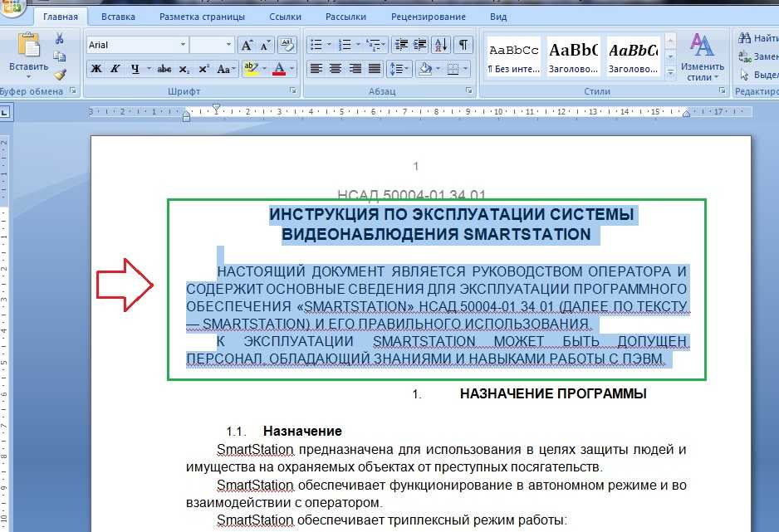Start a bulleted list

point(316,45)
